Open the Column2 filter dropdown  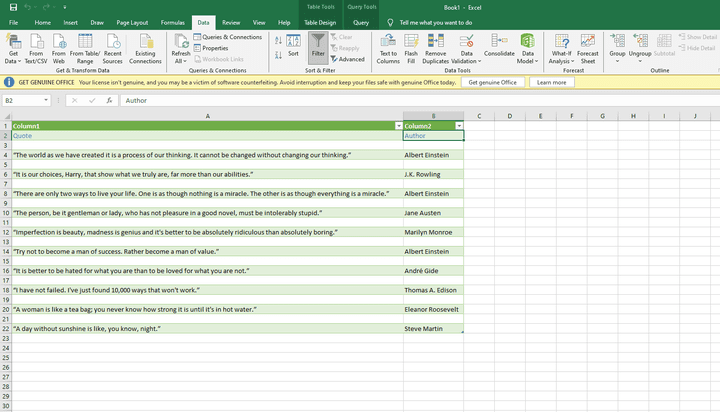click(x=459, y=126)
